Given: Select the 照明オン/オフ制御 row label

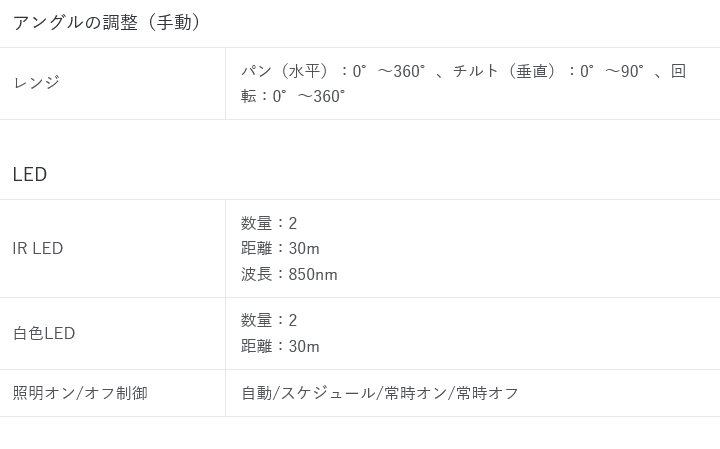Looking at the screenshot, I should (x=80, y=393).
